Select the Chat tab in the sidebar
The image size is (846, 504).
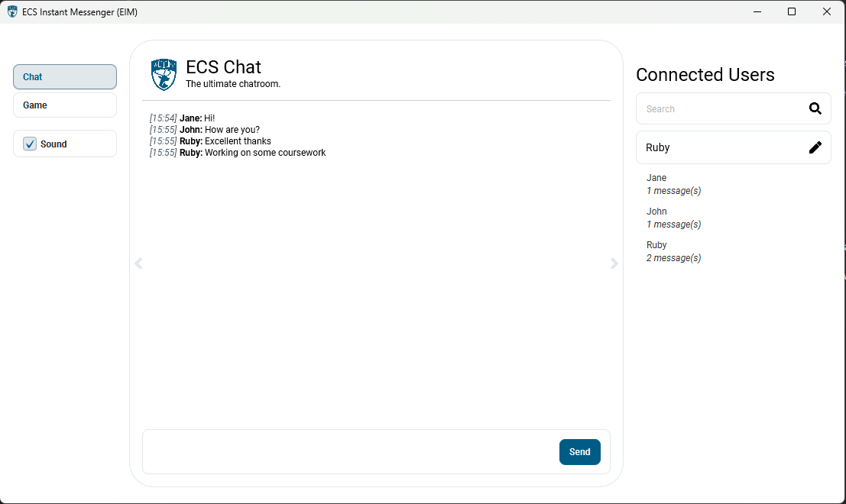64,76
